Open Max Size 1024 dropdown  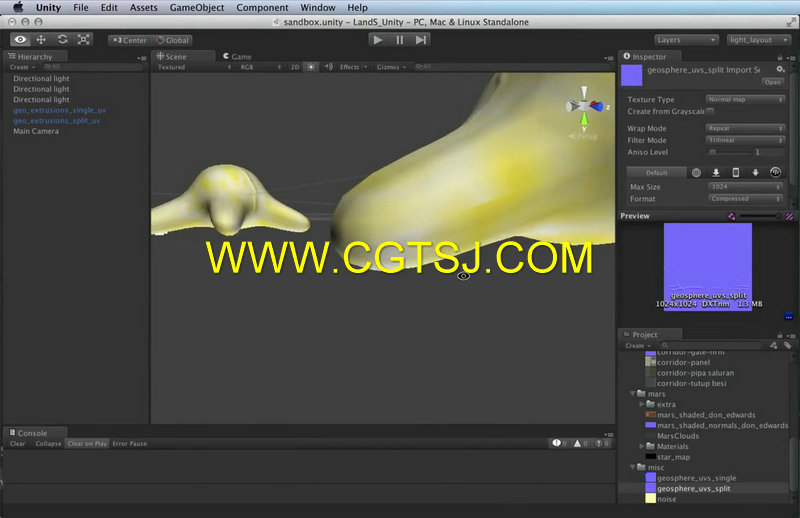click(745, 187)
